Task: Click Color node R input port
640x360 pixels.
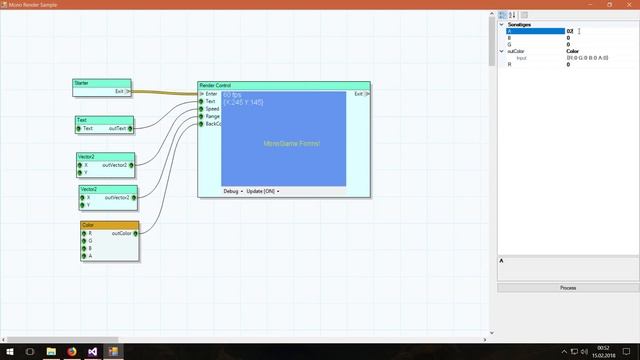Action: click(84, 233)
